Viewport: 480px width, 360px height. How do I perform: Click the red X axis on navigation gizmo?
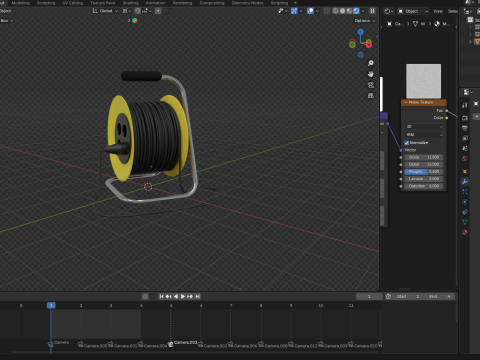369,44
